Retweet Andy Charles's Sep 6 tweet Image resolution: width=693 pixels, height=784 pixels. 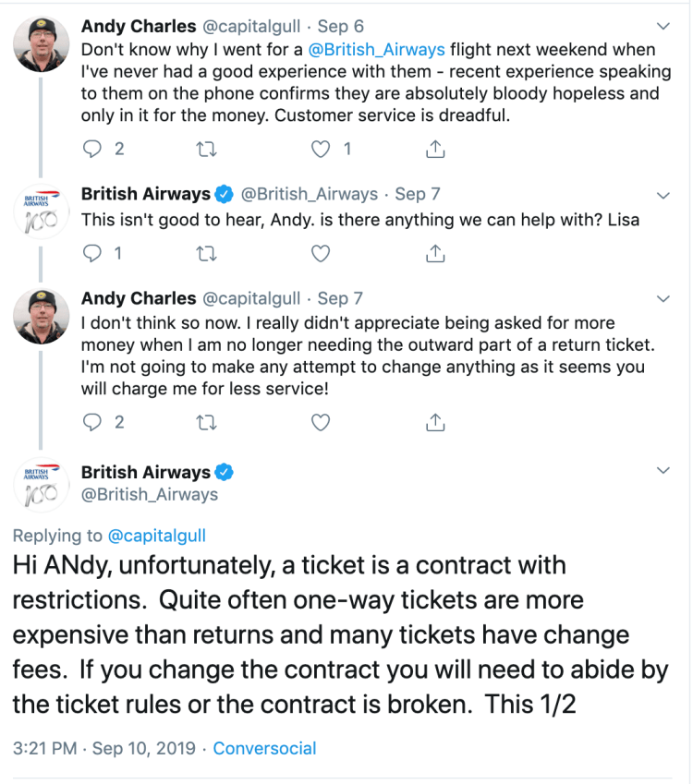[207, 149]
